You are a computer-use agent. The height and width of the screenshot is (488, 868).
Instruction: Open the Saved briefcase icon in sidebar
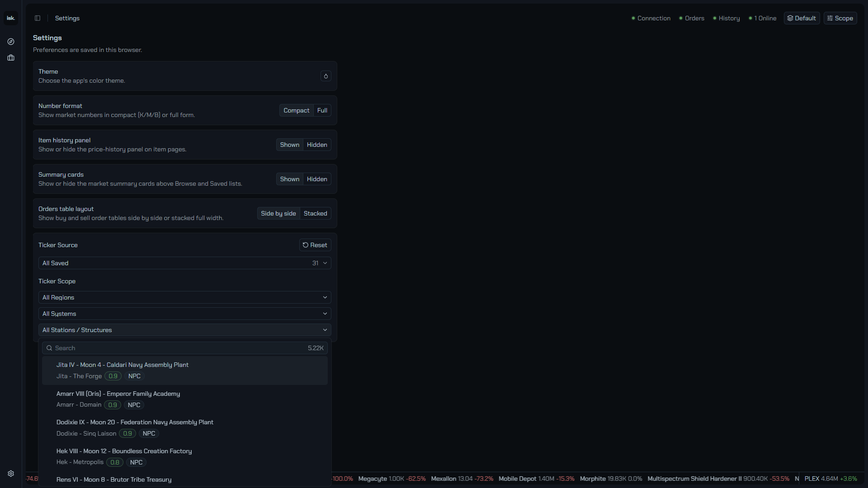(x=11, y=58)
